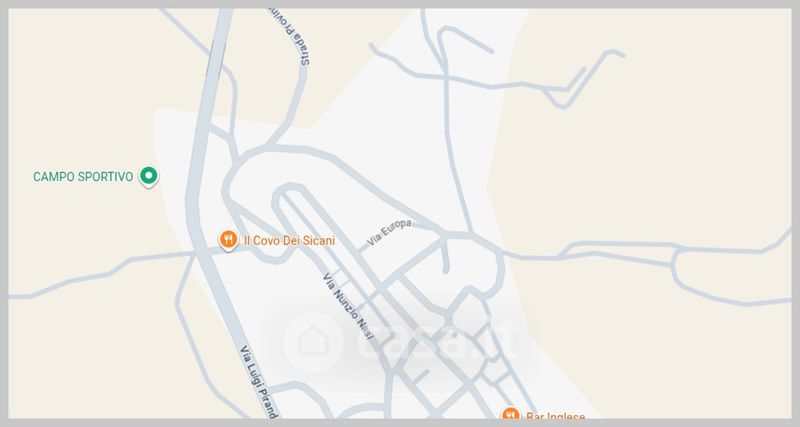
Task: Click the green Campo Sportivo location pin
Action: pos(148,177)
